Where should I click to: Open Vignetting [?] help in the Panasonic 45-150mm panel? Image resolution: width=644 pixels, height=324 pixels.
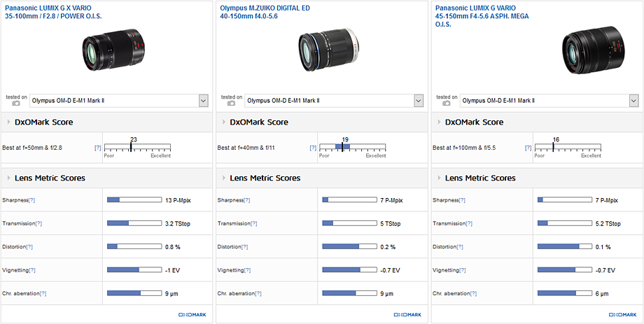463,270
